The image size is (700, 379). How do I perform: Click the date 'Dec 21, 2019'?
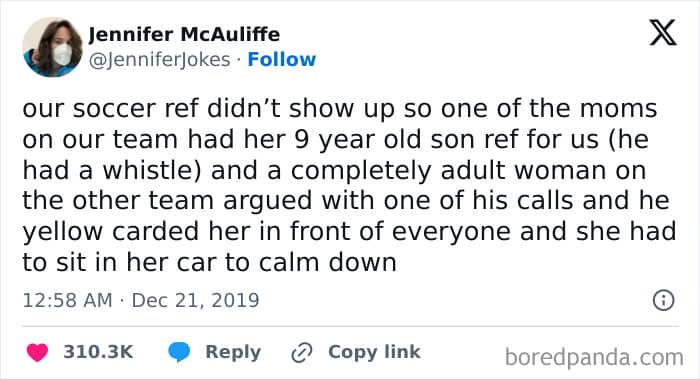pos(196,300)
